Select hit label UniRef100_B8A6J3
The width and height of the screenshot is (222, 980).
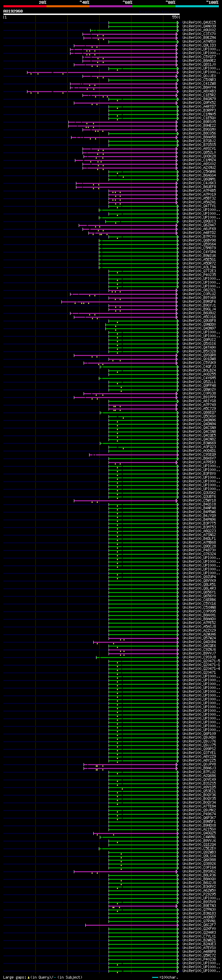[x=199, y=768]
